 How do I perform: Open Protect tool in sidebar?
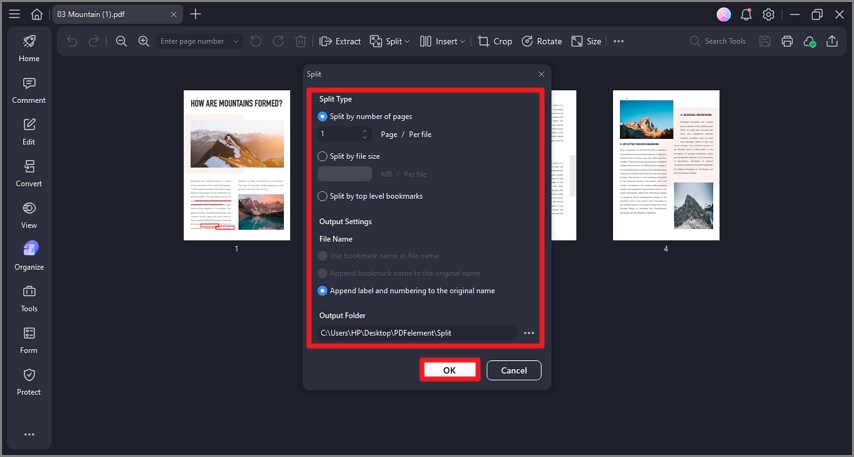[29, 382]
